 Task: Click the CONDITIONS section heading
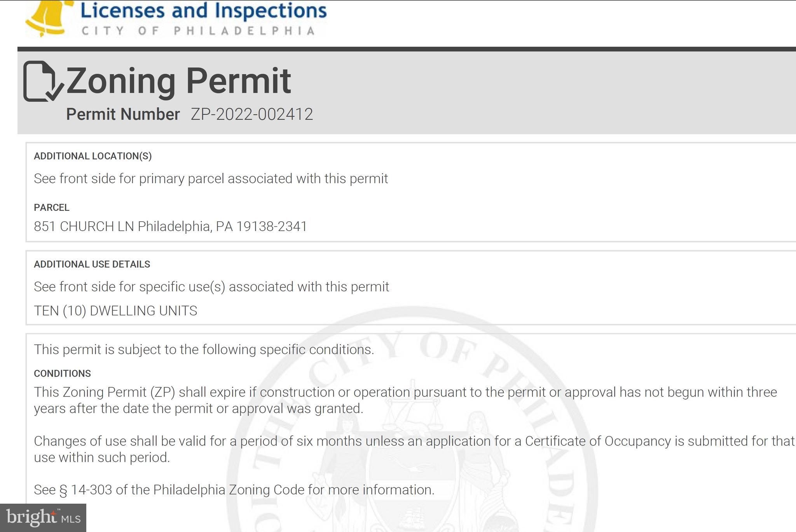[62, 374]
